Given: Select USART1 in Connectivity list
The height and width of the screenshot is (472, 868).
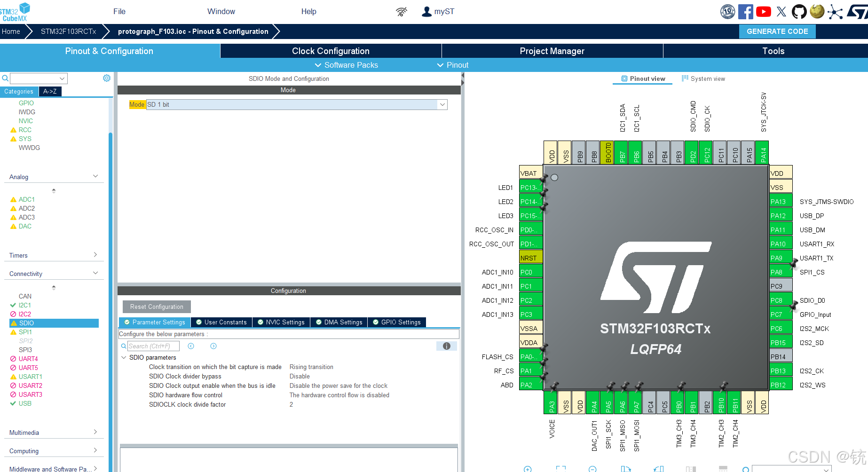Looking at the screenshot, I should point(31,377).
